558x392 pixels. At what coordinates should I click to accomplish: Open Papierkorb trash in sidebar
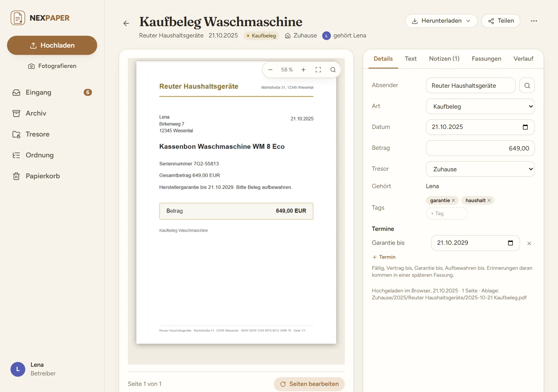[x=52, y=176]
